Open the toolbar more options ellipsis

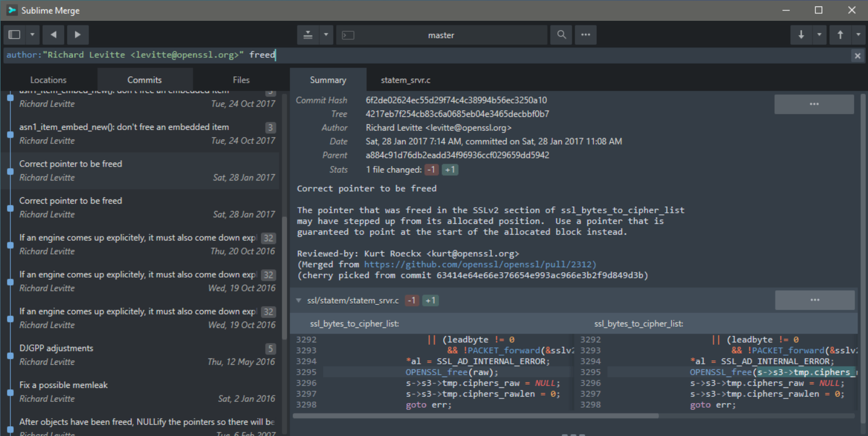pos(586,35)
